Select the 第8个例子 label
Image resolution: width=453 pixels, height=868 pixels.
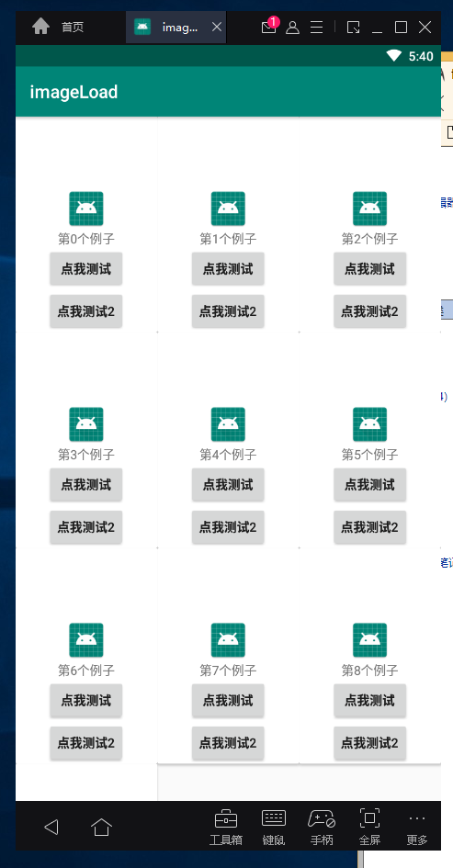click(370, 671)
